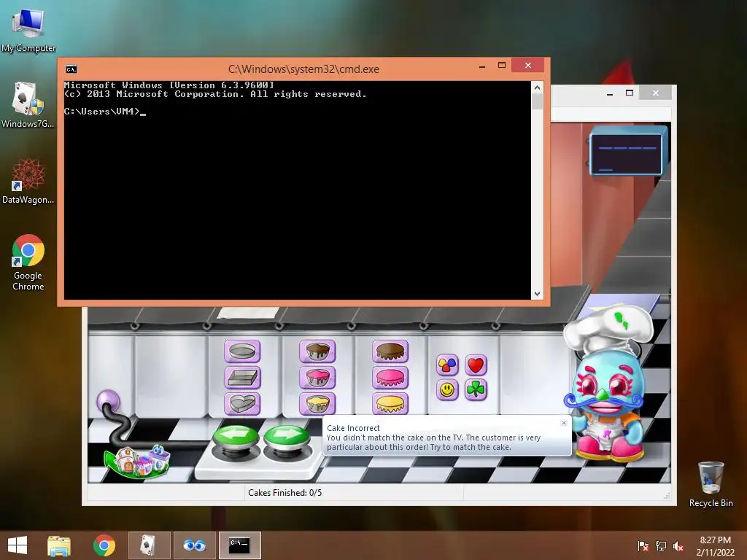Close the Purble Place game window
Image resolution: width=747 pixels, height=560 pixels.
coord(656,93)
